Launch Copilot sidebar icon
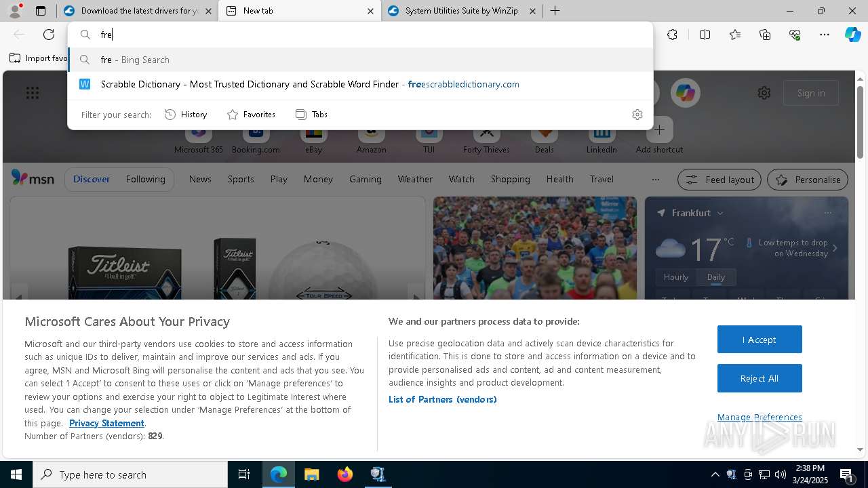The height and width of the screenshot is (488, 868). 853,35
